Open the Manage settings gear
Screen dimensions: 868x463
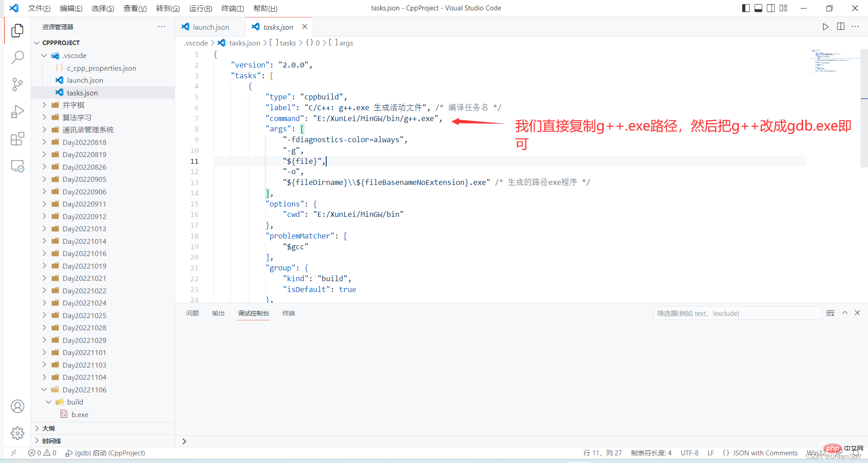tap(17, 433)
